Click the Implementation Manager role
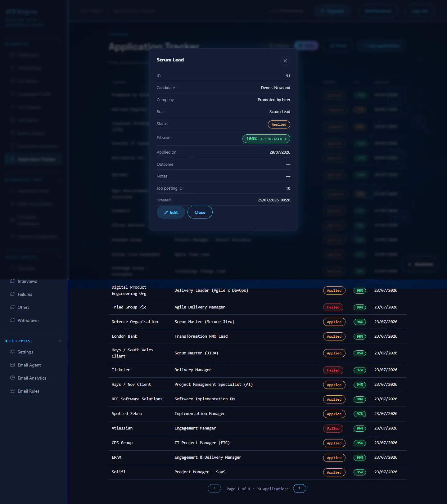The width and height of the screenshot is (447, 504). (200, 414)
